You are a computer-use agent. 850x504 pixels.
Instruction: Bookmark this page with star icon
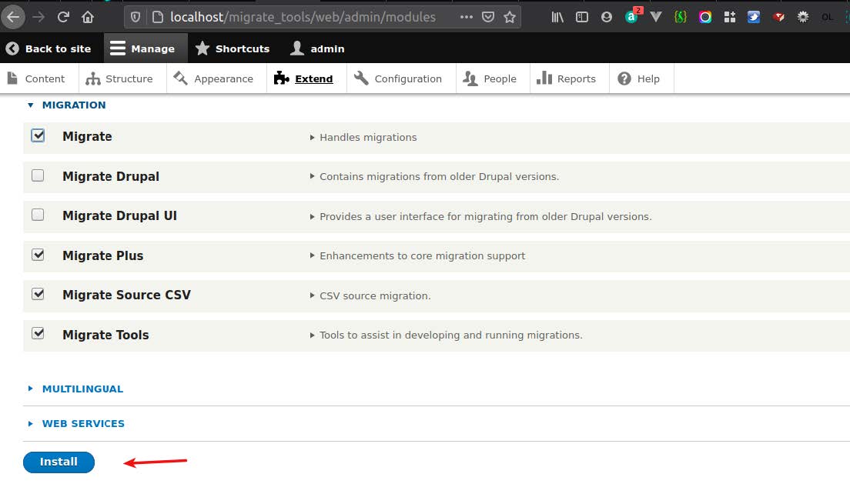tap(510, 18)
